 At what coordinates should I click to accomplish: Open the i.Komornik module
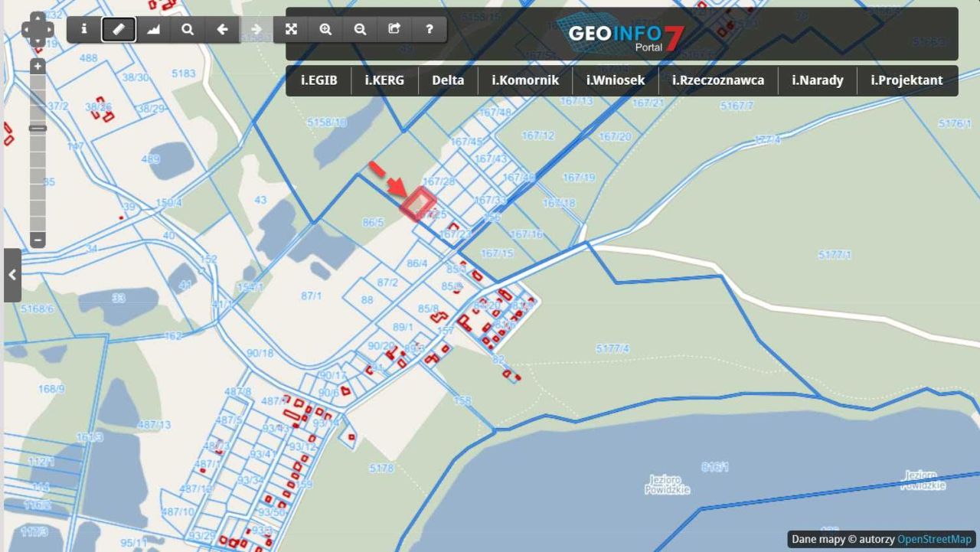(524, 80)
